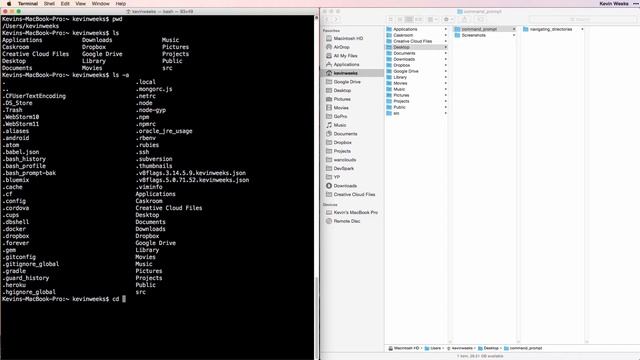Expand the Documents folder arrow in column view
Image resolution: width=640 pixels, height=360 pixels.
(446, 53)
